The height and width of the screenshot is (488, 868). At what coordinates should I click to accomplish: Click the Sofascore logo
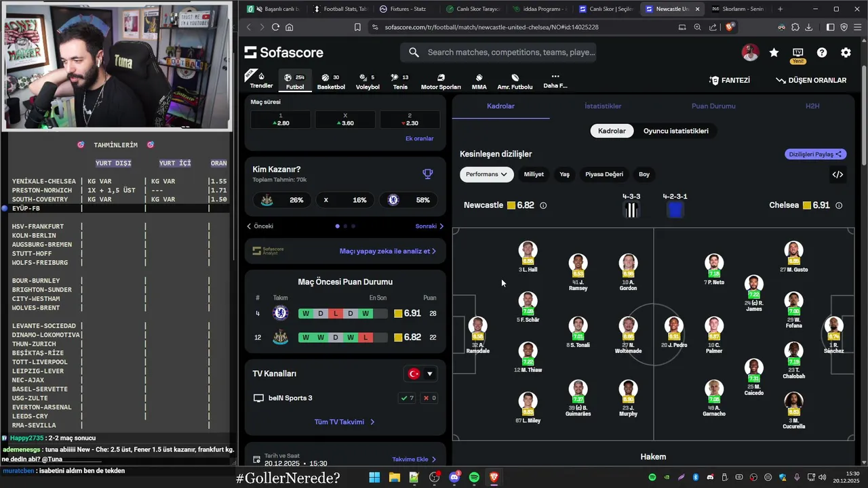(284, 53)
